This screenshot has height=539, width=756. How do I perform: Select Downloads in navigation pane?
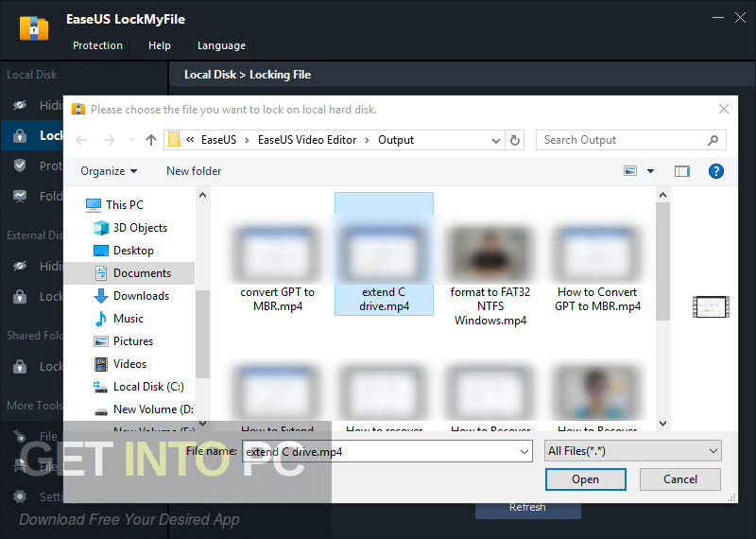click(x=131, y=296)
